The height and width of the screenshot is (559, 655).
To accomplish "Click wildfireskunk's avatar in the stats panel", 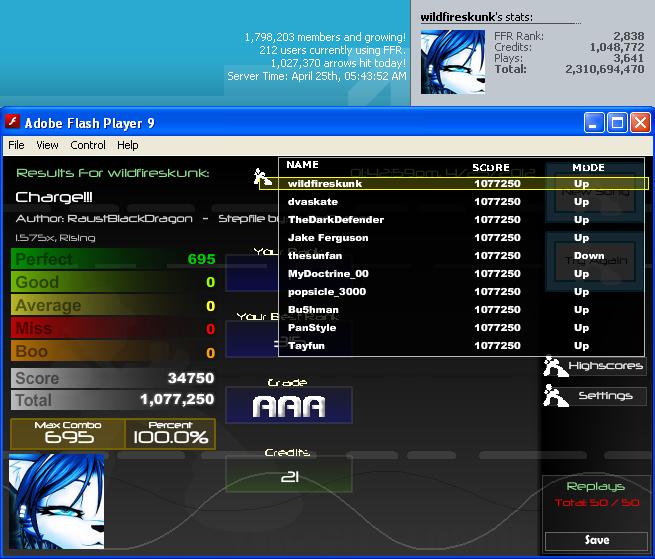I will click(x=453, y=62).
